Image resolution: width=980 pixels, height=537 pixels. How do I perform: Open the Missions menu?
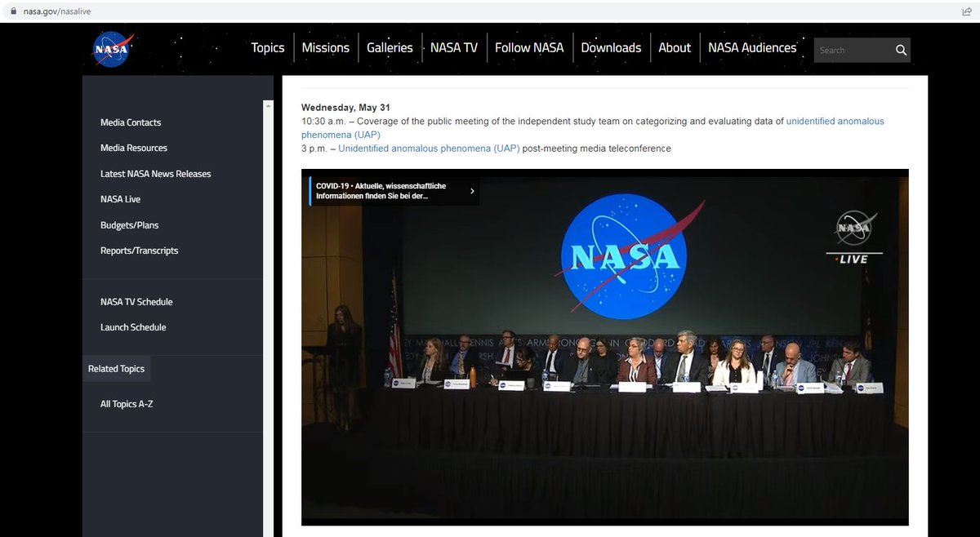pyautogui.click(x=325, y=48)
